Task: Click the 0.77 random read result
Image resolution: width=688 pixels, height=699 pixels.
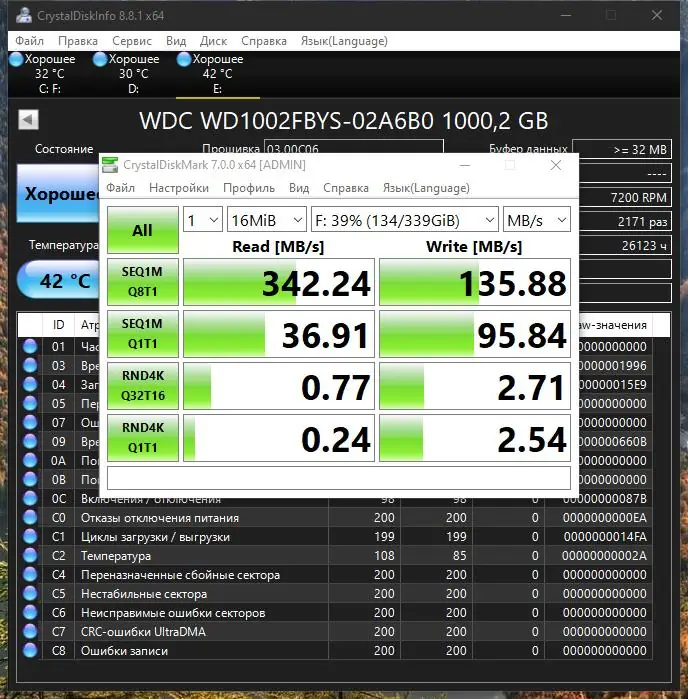Action: 279,386
